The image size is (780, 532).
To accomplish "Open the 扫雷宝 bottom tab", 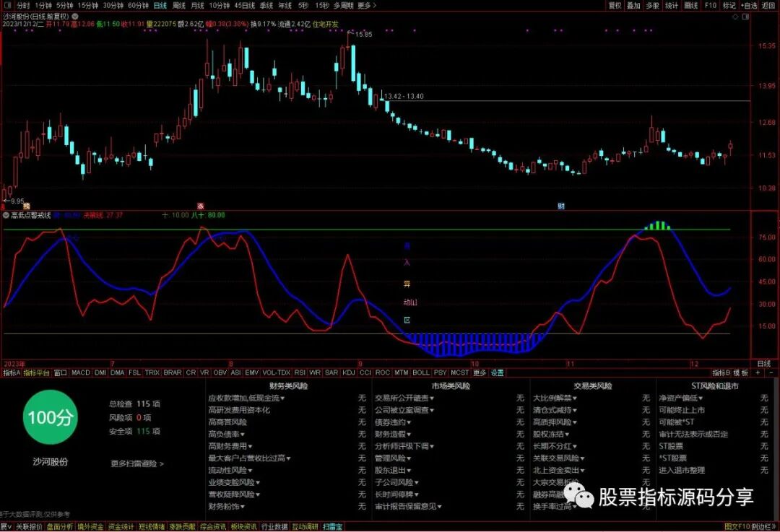I will (332, 526).
